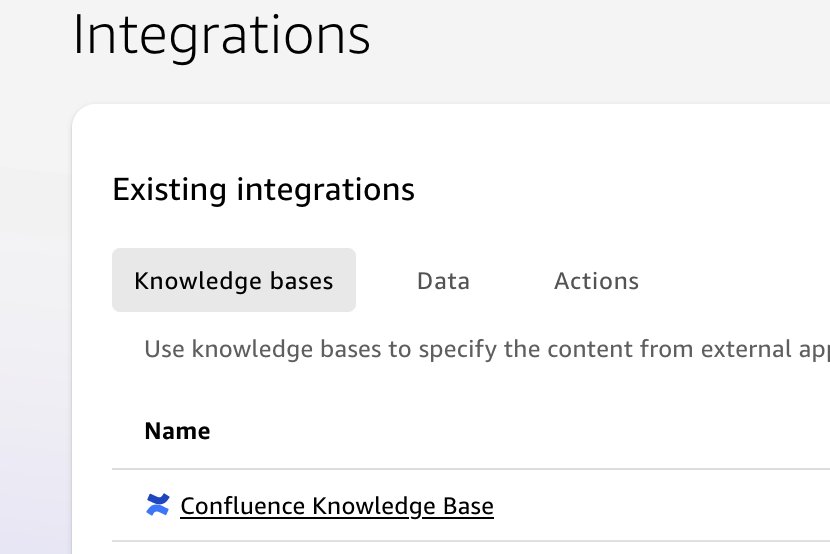Click the 'Use knowledge bases to specify' description

(x=487, y=349)
